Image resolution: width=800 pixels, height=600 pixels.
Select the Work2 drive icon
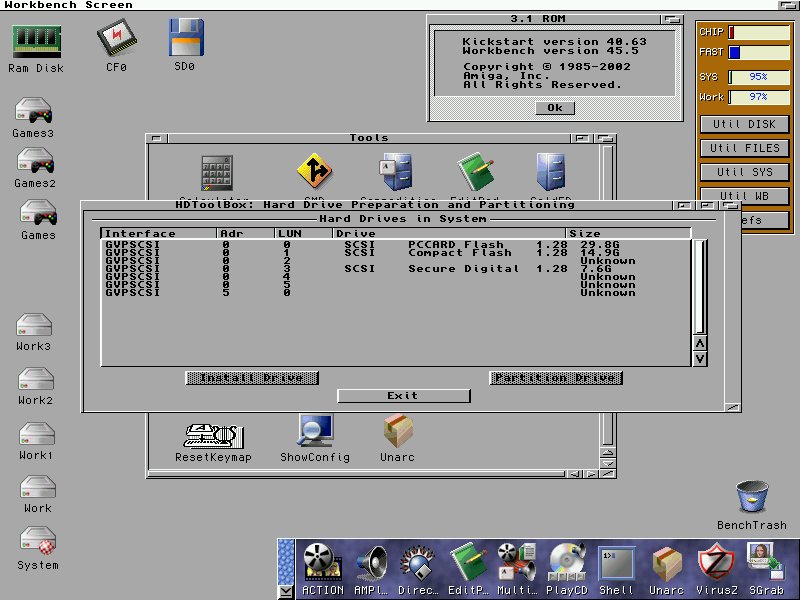(x=36, y=379)
